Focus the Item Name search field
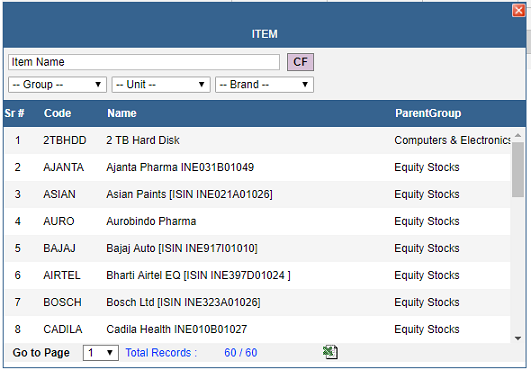531x370 pixels. point(144,62)
